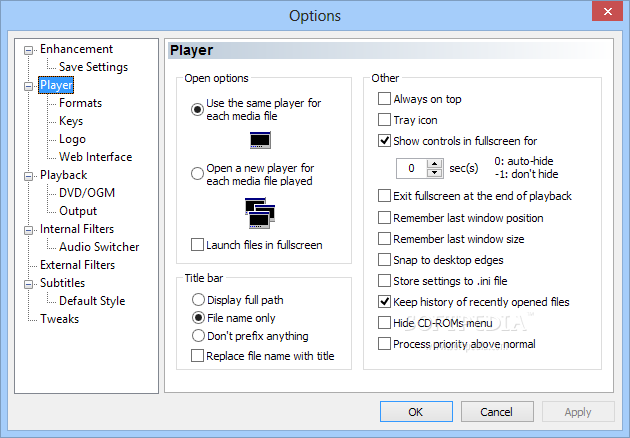Click the Cancel button
630x438 pixels.
point(497,411)
